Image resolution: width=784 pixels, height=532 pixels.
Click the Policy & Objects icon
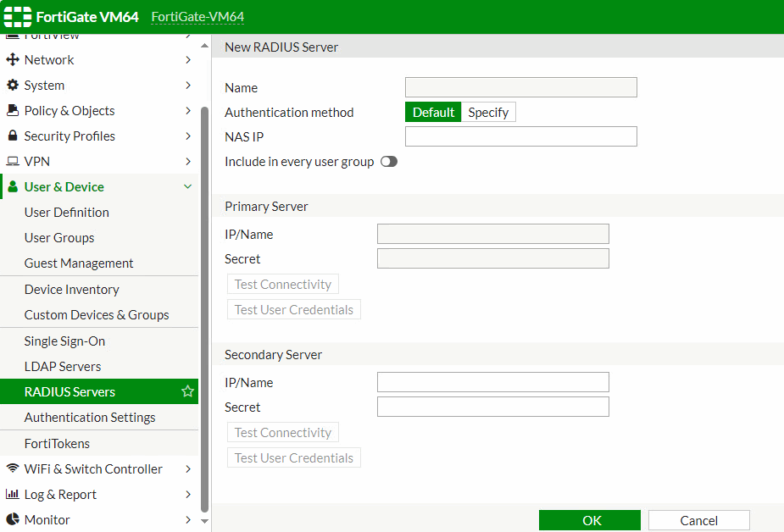point(13,110)
